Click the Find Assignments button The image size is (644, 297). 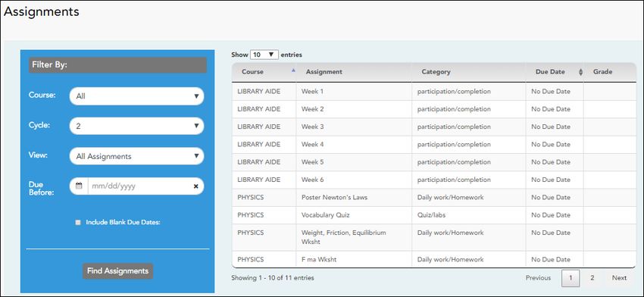(118, 271)
